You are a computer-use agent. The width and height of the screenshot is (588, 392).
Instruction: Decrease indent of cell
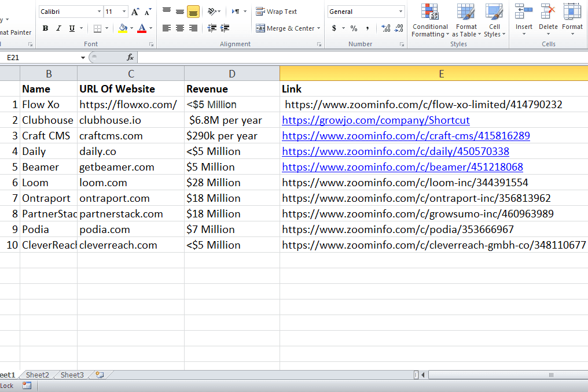pyautogui.click(x=212, y=28)
